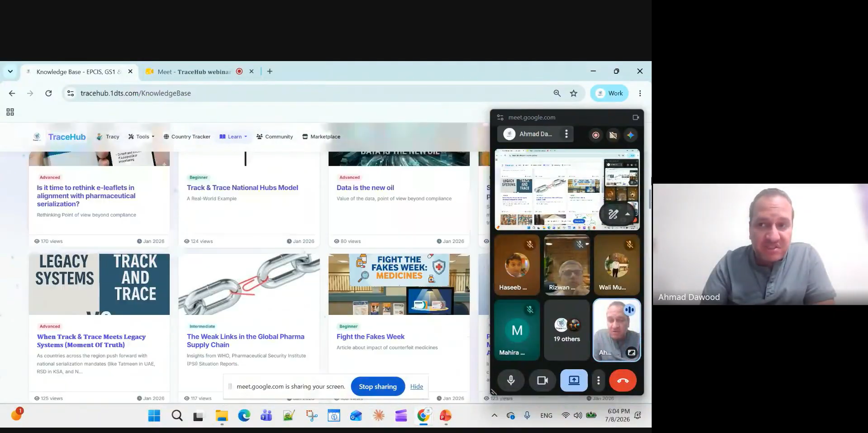Click the shared screen thumbnail in Meet
868x433 pixels.
point(567,190)
